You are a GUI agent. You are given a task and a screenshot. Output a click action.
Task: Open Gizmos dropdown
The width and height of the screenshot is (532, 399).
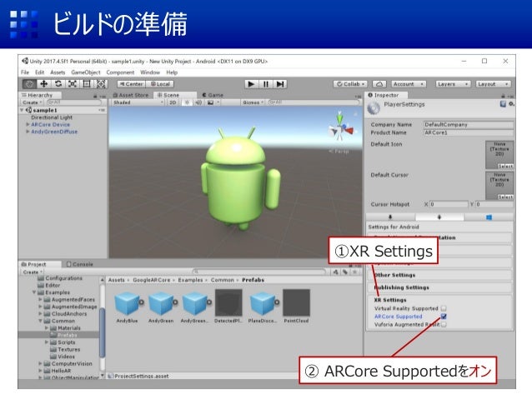(x=253, y=102)
